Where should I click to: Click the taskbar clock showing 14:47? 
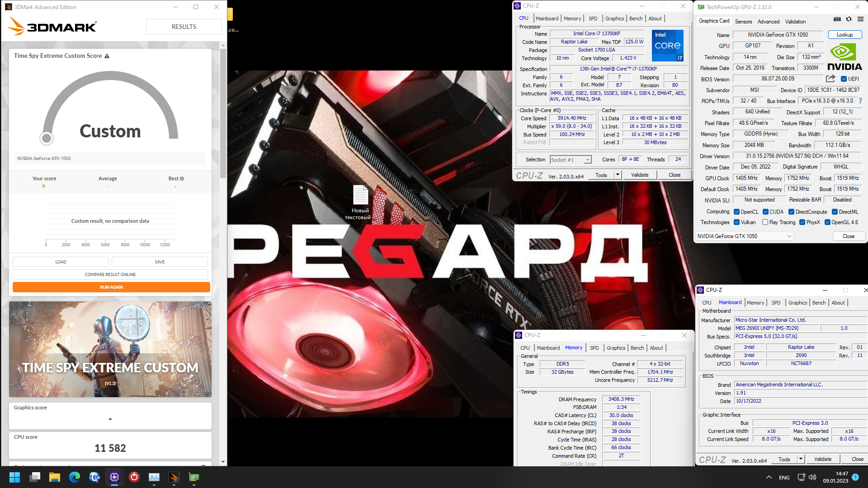(x=835, y=477)
